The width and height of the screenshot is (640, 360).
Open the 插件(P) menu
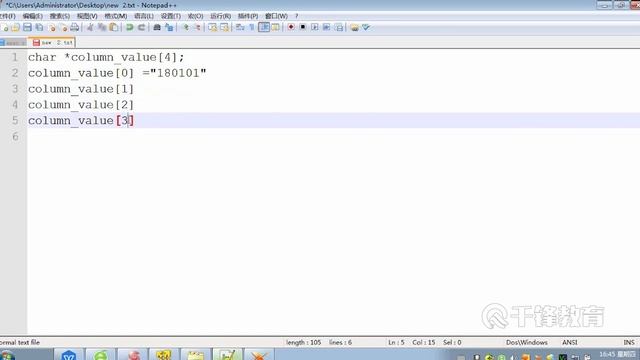click(x=248, y=16)
